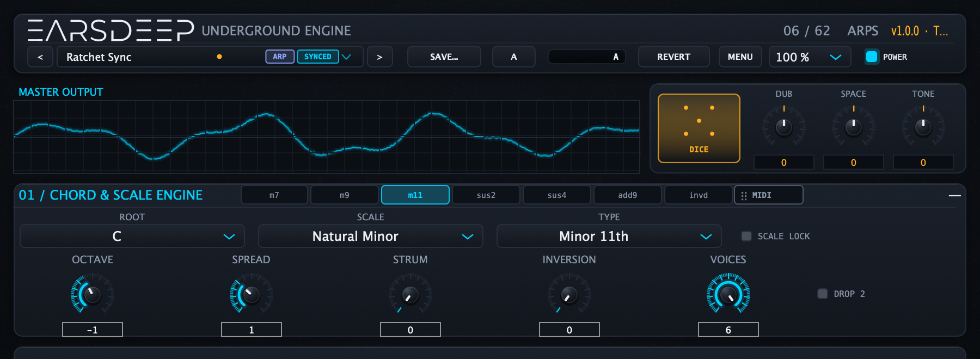Screen dimensions: 980x359
Task: Select the m9 chord tab
Action: [345, 195]
